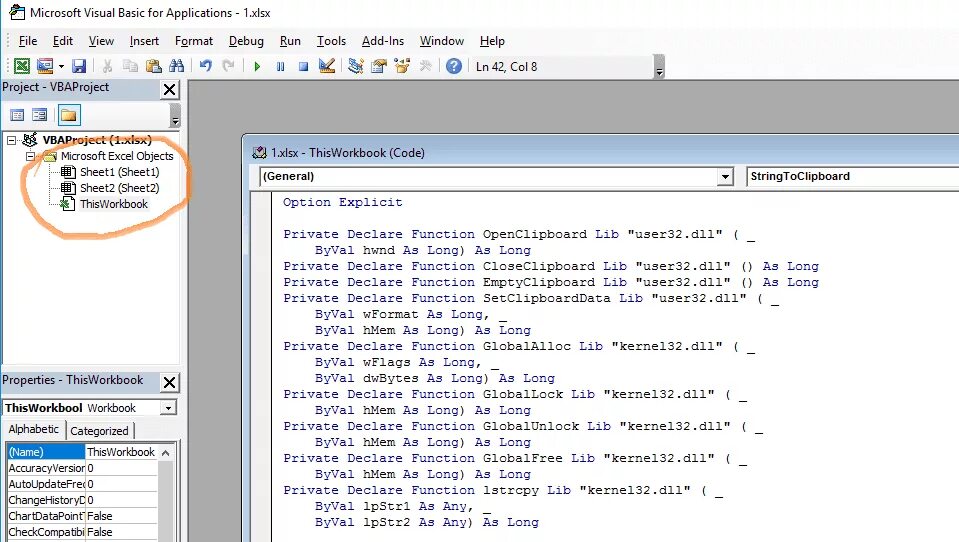Switch to the Categorized properties tab

coord(99,431)
